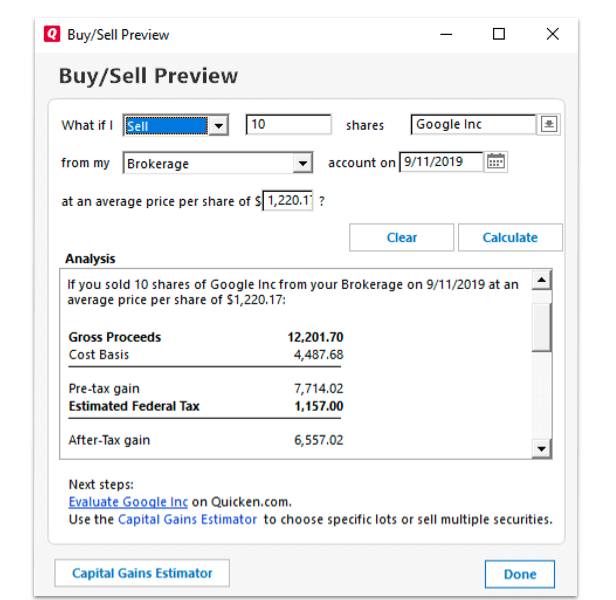Click the Quicken logo in the title bar

(x=52, y=34)
